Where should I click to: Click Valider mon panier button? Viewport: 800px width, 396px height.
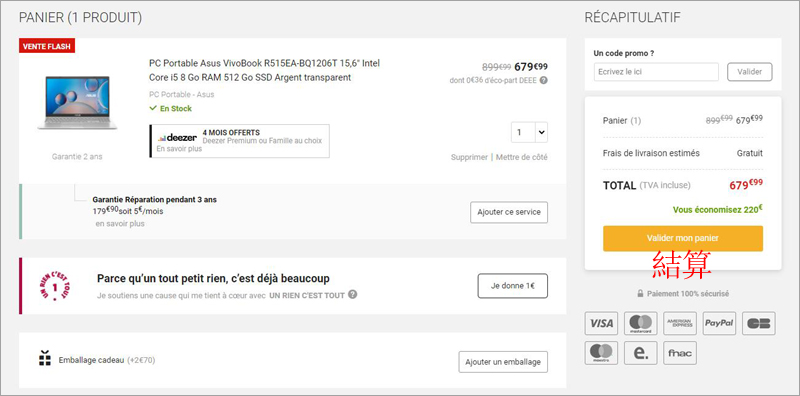[x=683, y=238]
